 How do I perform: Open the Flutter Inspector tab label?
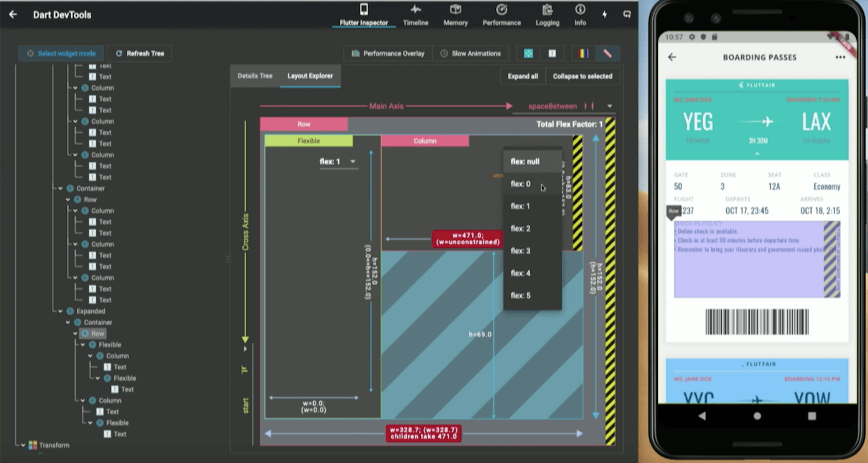364,23
